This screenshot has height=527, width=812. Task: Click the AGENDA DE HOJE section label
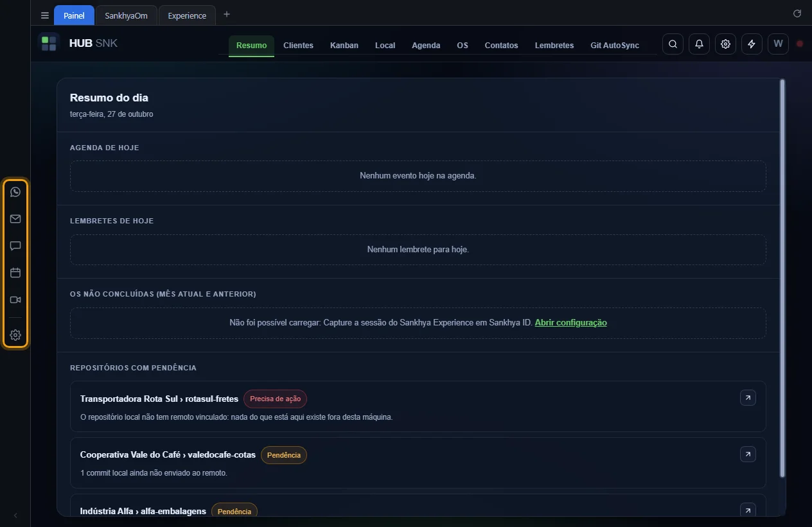coord(105,148)
